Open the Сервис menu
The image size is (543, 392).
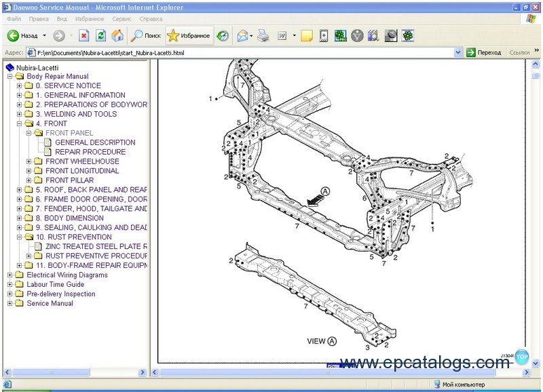click(121, 19)
